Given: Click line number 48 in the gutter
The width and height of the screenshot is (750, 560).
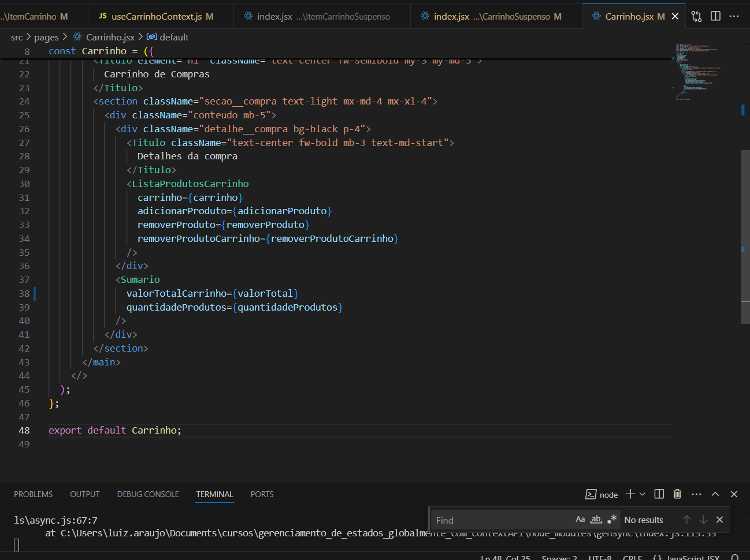Looking at the screenshot, I should click(24, 430).
